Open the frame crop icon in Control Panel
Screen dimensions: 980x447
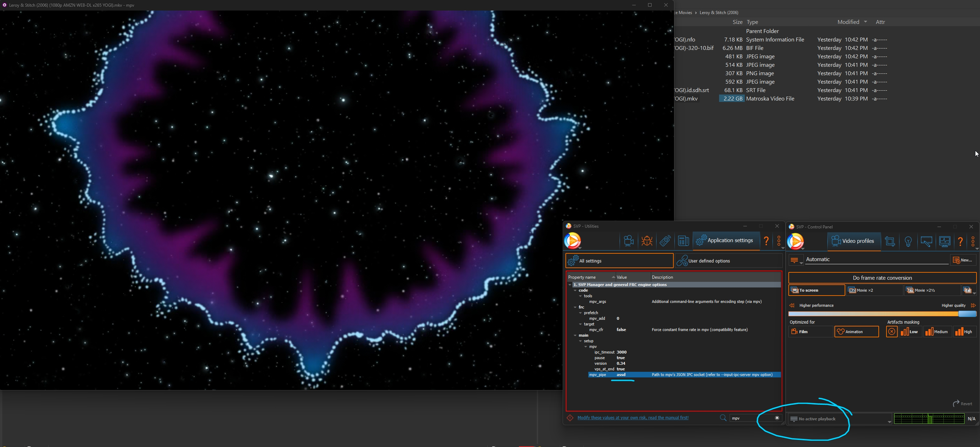coord(890,241)
